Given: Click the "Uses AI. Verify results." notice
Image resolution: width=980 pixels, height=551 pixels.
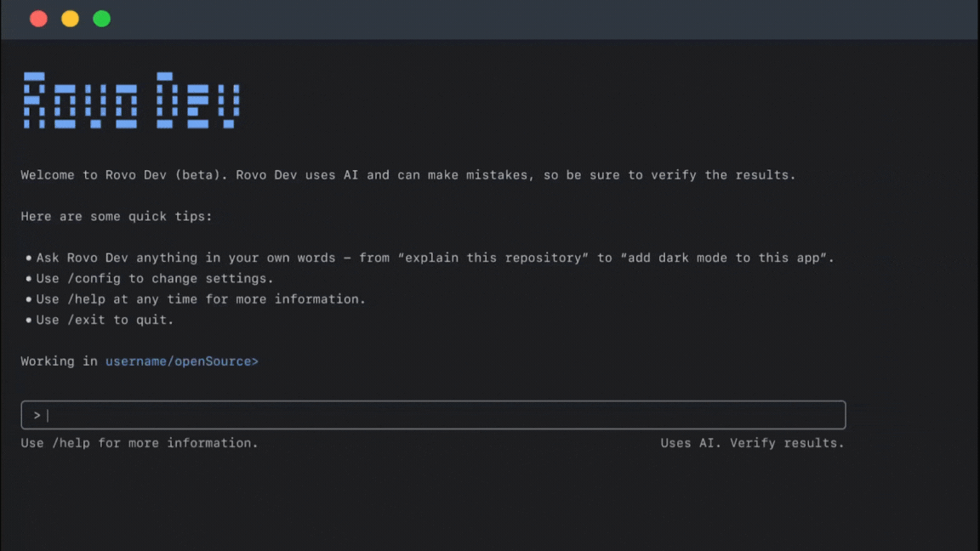Looking at the screenshot, I should 752,443.
